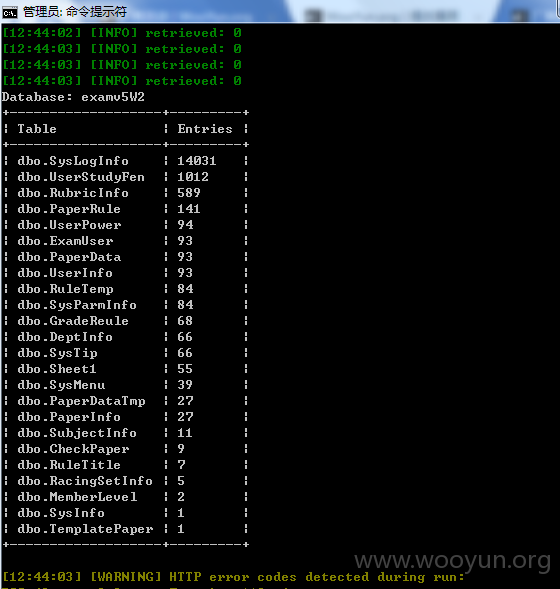
Task: Select table name dbo.GradeReule
Action: pyautogui.click(x=73, y=321)
